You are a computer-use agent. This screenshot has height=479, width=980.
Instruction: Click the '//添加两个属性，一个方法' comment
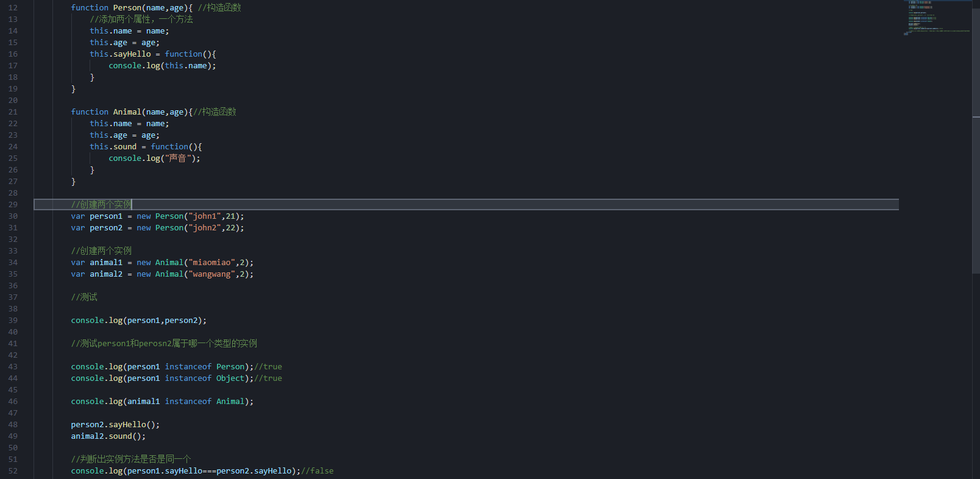click(141, 20)
